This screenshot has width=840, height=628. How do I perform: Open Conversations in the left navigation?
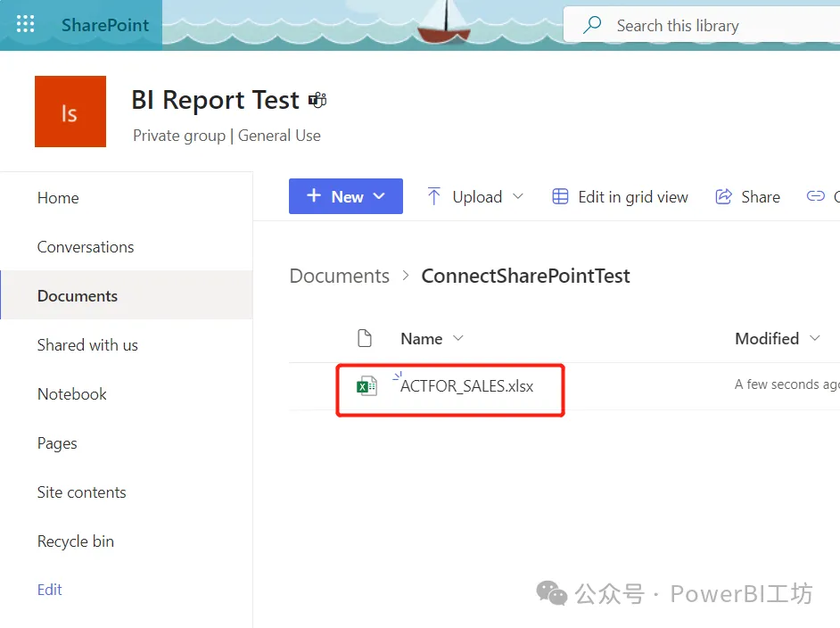(x=86, y=247)
